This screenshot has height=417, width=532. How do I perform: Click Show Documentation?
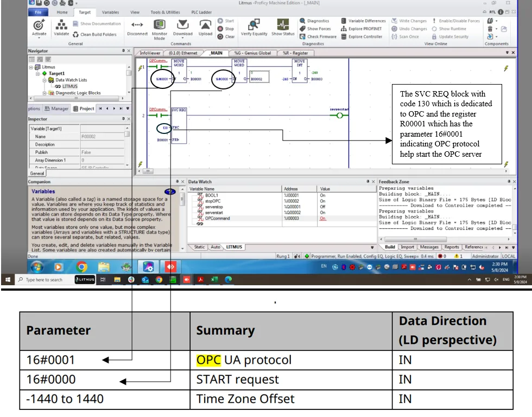(97, 24)
